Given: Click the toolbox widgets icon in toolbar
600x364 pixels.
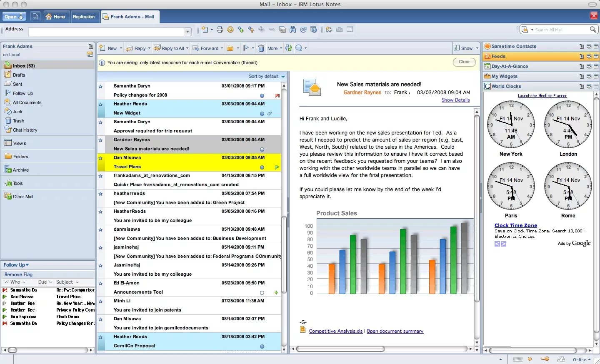Looking at the screenshot, I should [340, 30].
